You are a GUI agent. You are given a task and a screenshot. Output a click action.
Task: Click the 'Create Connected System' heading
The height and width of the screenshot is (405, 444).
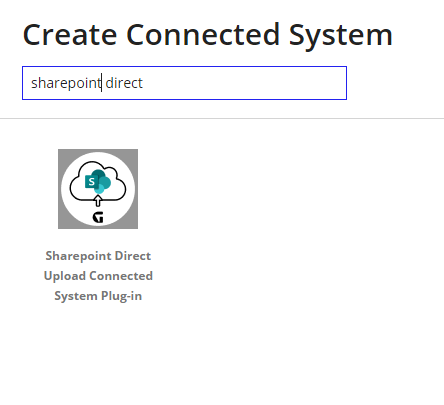pos(208,35)
